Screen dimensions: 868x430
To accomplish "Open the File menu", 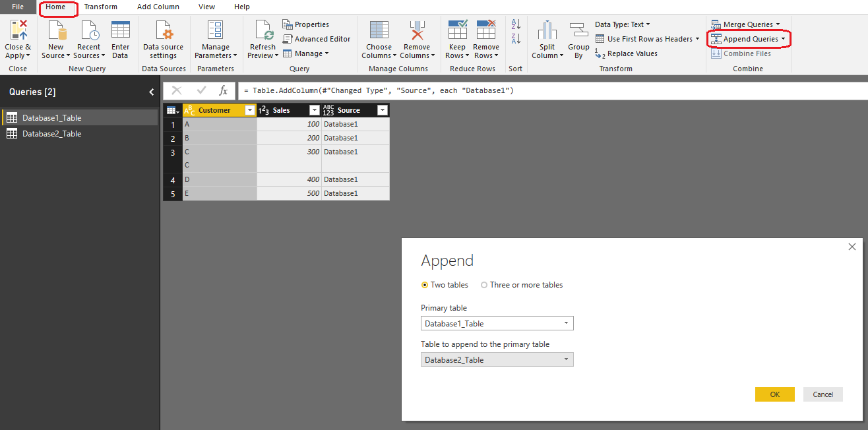I will 18,7.
